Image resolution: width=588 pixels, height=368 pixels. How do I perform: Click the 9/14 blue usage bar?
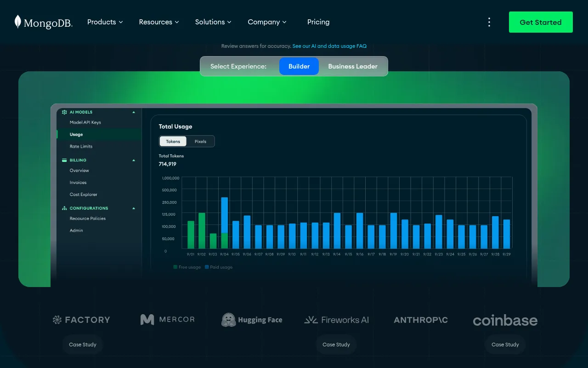(337, 231)
